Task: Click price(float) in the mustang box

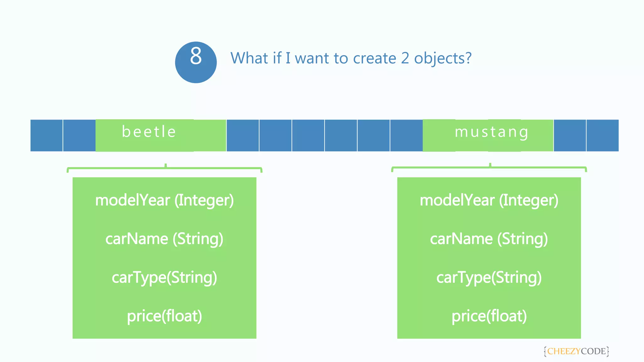Action: click(489, 316)
